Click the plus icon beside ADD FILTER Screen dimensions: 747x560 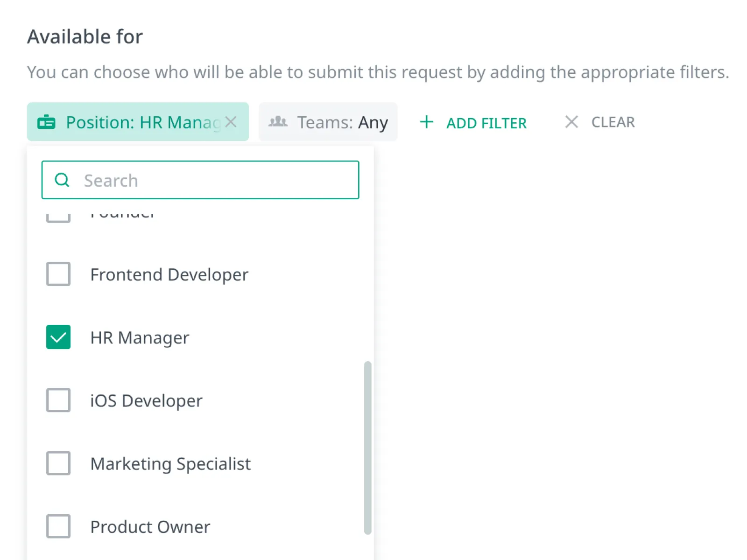[x=426, y=122]
